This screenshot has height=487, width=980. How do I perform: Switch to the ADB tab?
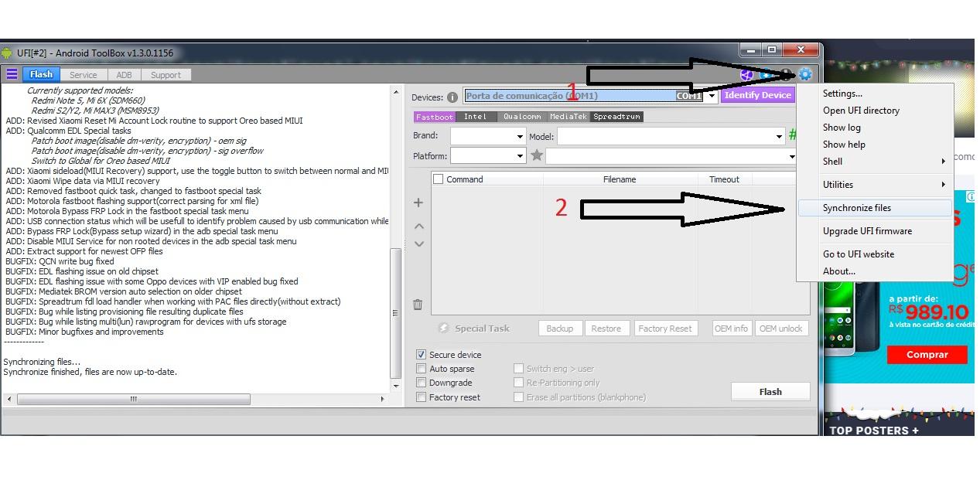click(x=124, y=75)
